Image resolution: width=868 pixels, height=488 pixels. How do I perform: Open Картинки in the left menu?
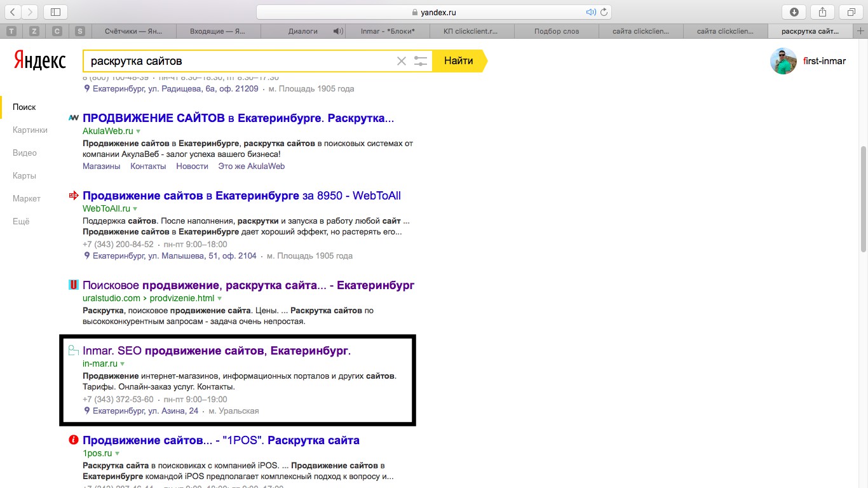coord(30,130)
